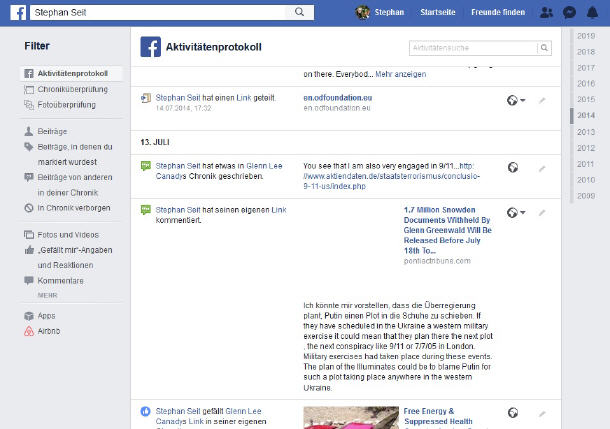Open the friend requests icon
Image resolution: width=610 pixels, height=429 pixels.
(546, 12)
